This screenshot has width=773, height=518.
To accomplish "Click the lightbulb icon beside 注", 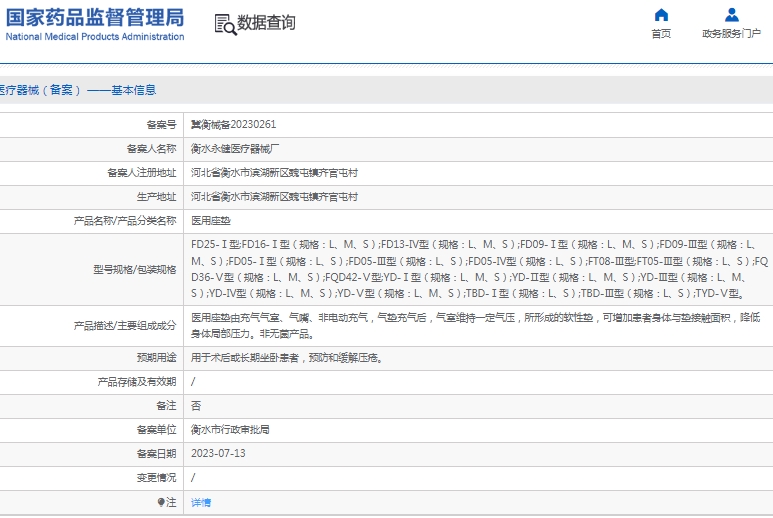I will 161,502.
